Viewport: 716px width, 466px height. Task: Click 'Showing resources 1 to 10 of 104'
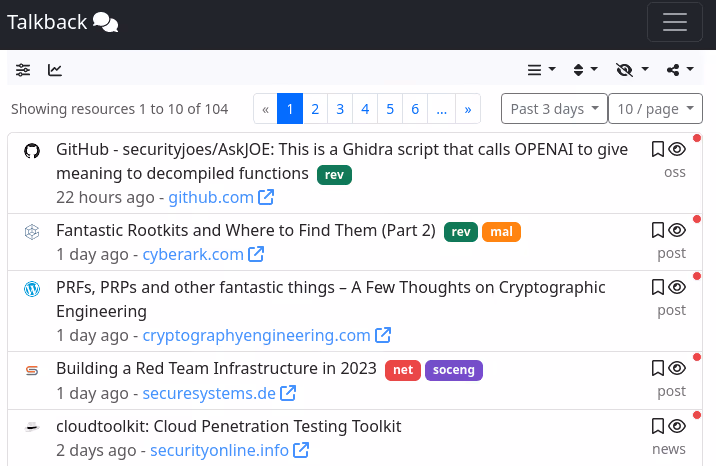coord(120,109)
